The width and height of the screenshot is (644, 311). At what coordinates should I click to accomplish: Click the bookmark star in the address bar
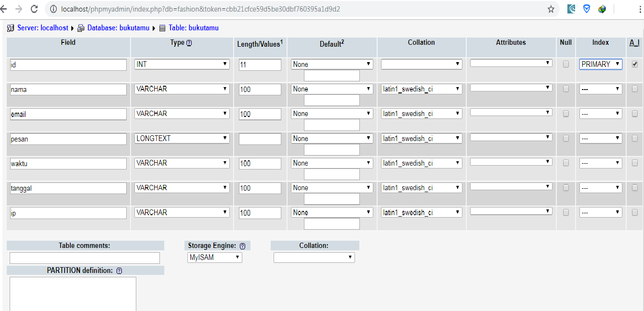click(551, 9)
